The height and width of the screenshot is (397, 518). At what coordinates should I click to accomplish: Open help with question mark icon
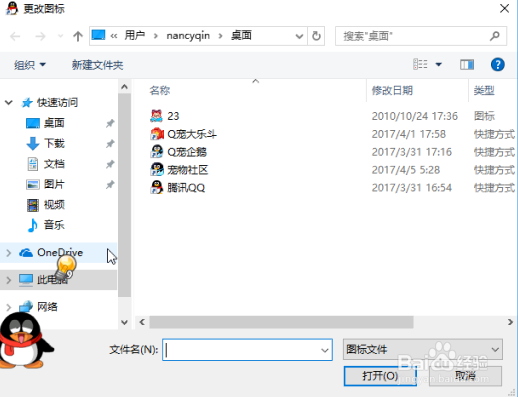point(498,65)
